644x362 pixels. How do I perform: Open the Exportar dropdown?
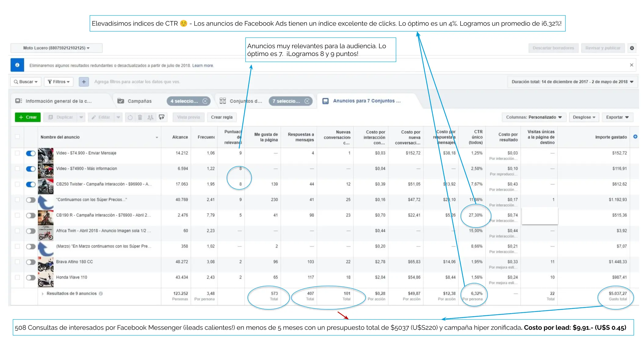click(x=617, y=117)
